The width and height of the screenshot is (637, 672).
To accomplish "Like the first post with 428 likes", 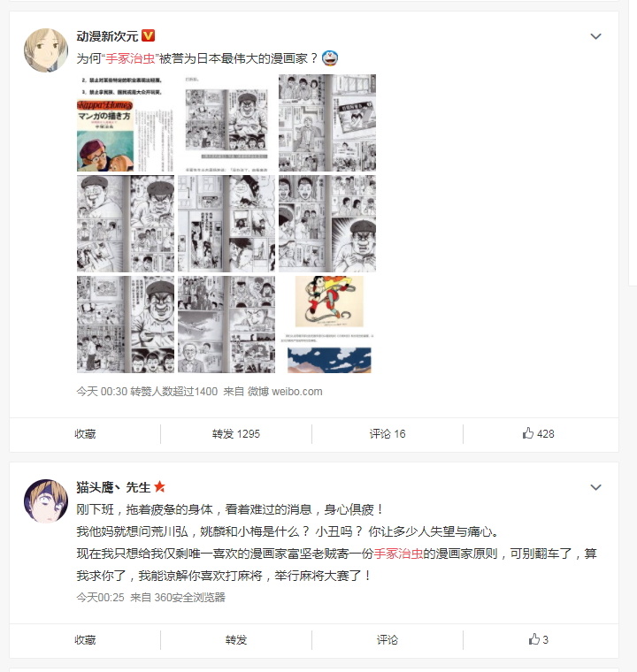I will [538, 434].
